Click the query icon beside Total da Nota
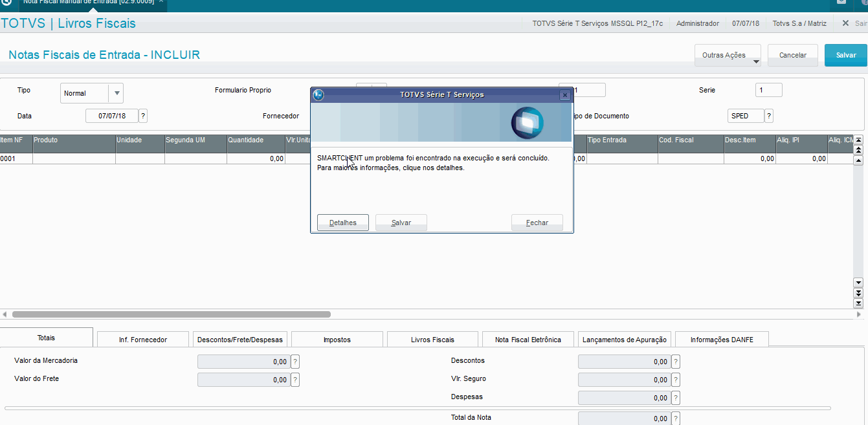Viewport: 868px width, 425px height. pos(676,419)
